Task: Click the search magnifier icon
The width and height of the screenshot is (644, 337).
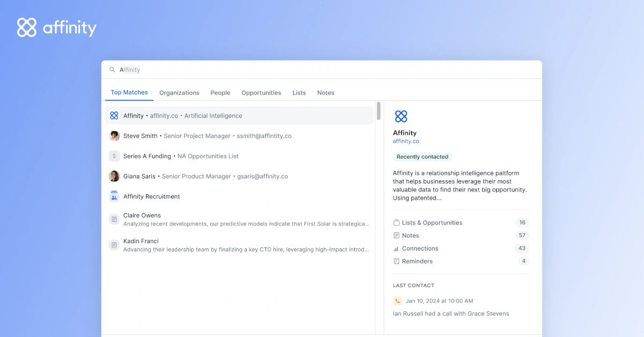Action: pos(112,70)
